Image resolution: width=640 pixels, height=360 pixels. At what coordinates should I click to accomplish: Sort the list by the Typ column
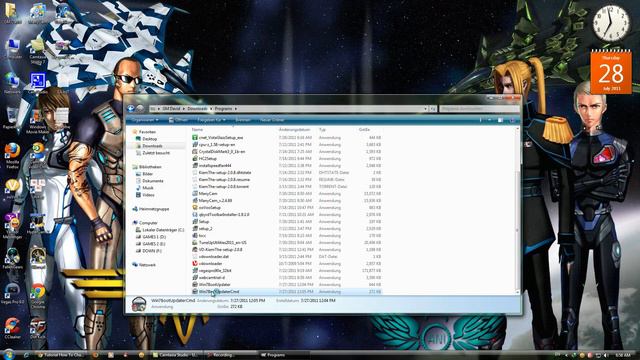click(322, 129)
